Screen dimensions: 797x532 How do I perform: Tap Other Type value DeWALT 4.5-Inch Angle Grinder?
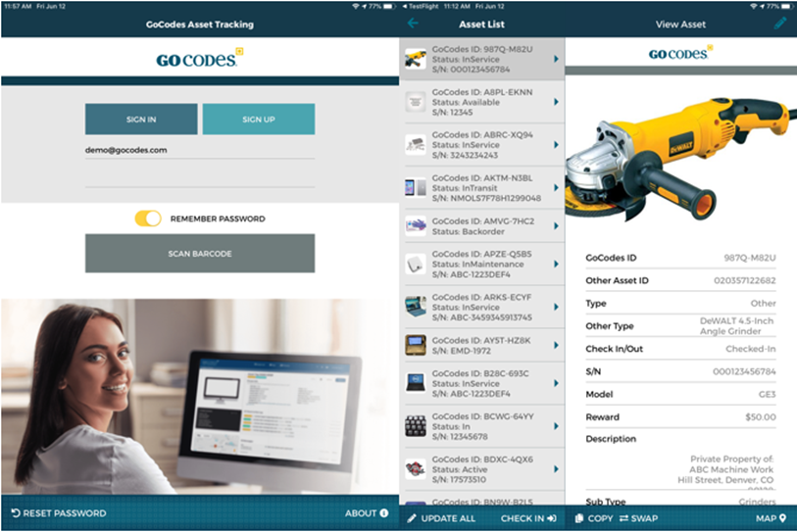coord(736,325)
